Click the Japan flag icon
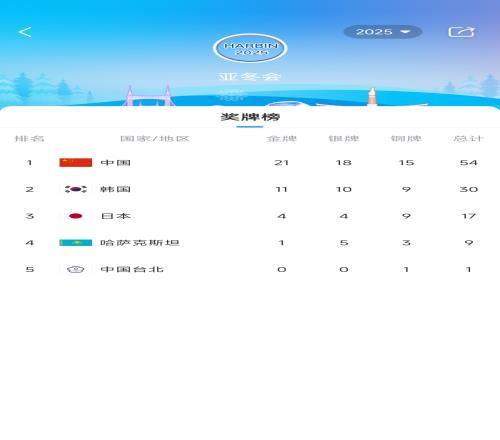The height and width of the screenshot is (440, 500). (x=76, y=216)
